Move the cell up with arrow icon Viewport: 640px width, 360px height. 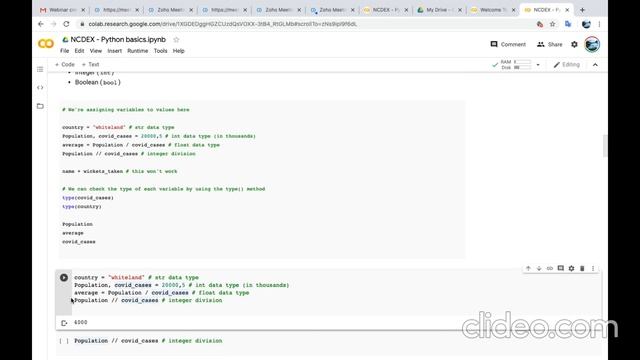click(x=528, y=268)
